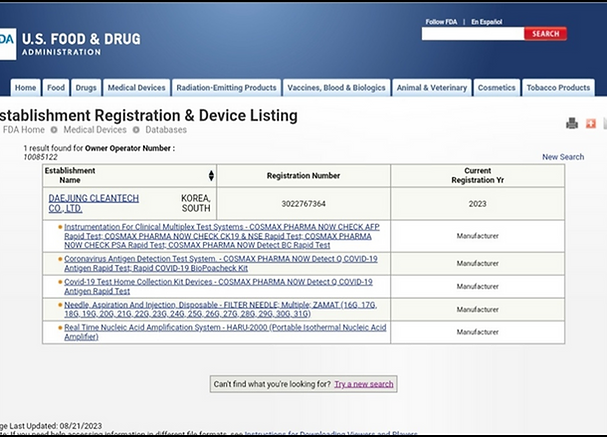Screen dimensions: 607x437
Task: Open Coronavirus Antigen Detection Test System listing
Action: 221,264
